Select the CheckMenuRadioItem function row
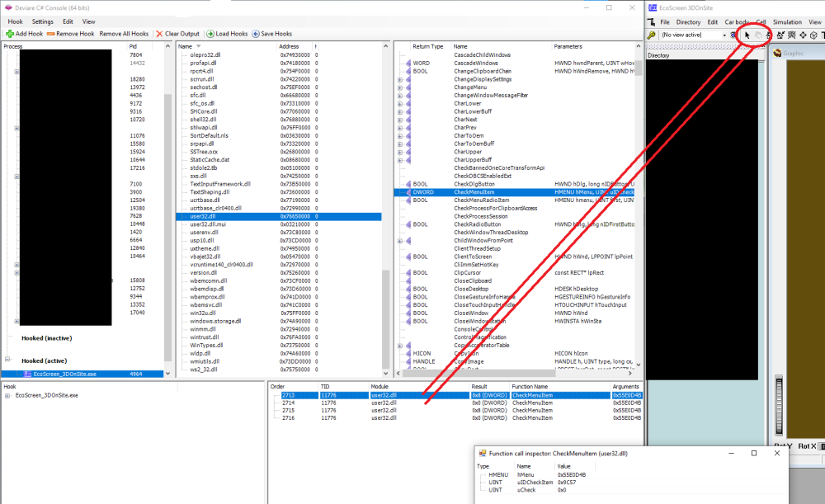The height and width of the screenshot is (504, 825). coord(515,200)
